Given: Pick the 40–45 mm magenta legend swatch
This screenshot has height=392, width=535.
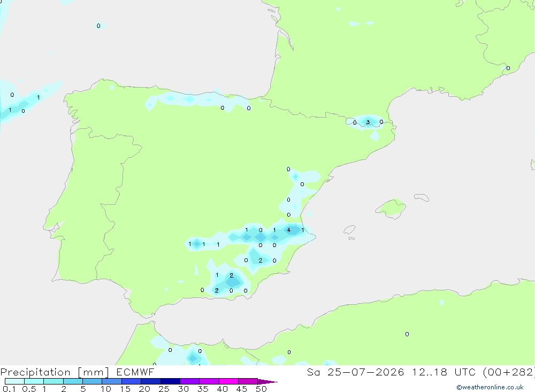Looking at the screenshot, I should 228,381.
